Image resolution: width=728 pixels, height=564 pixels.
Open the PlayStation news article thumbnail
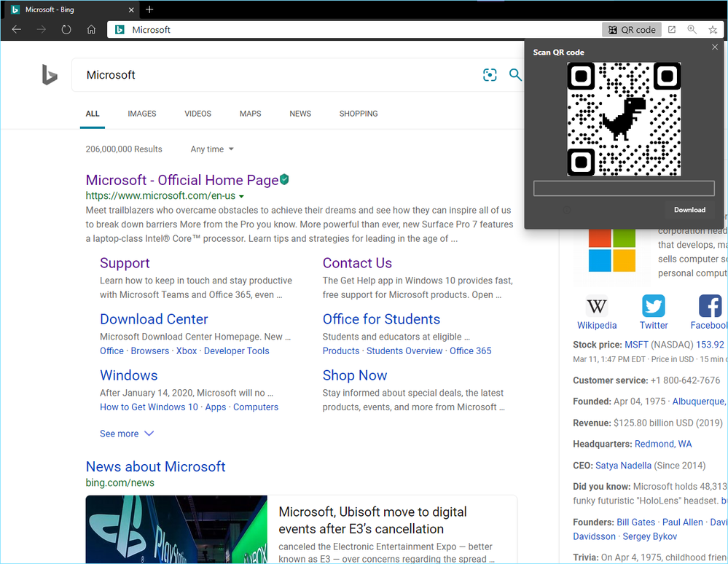[x=176, y=530]
